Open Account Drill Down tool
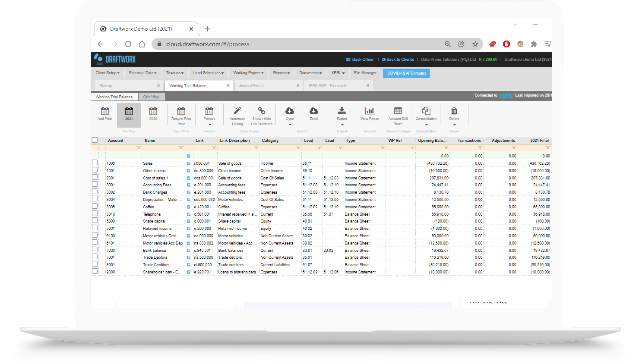This screenshot has height=364, width=639. (x=398, y=111)
